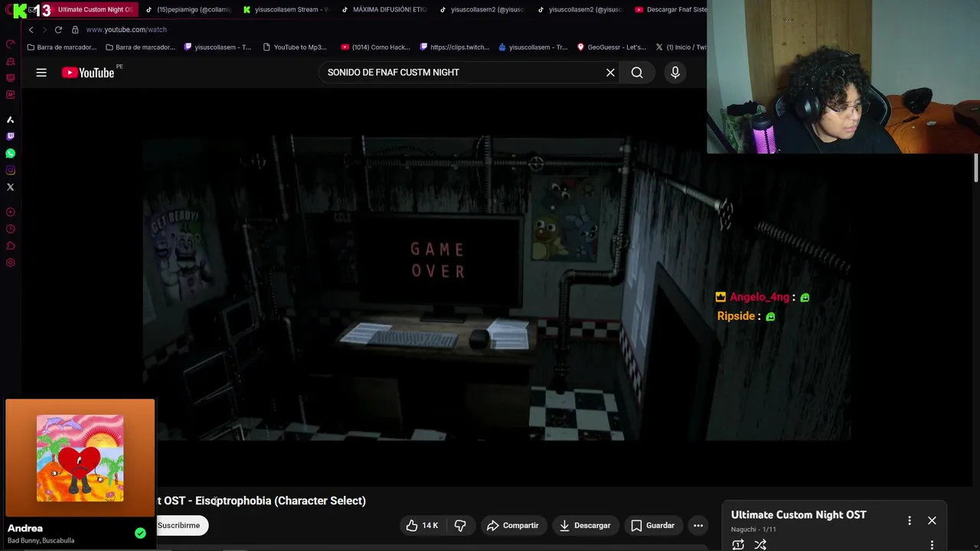Close the Ultimate Custom Night OST playlist panel
This screenshot has width=980, height=551.
932,520
